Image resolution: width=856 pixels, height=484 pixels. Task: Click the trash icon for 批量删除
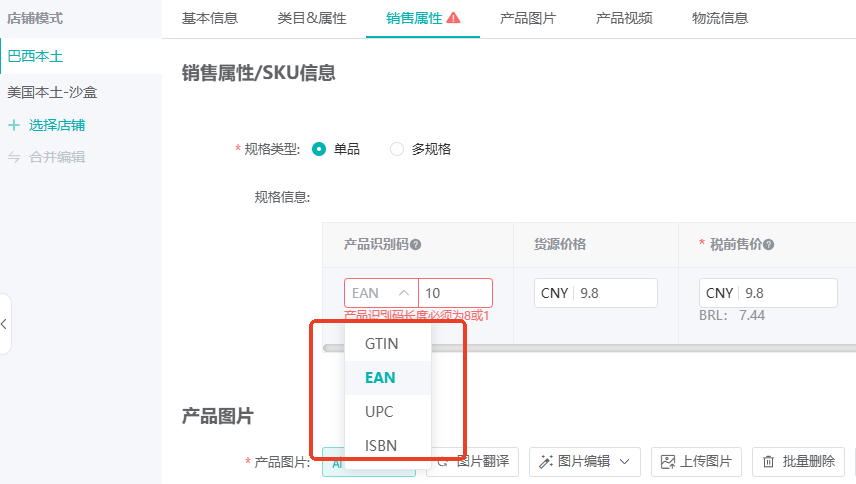coord(768,461)
